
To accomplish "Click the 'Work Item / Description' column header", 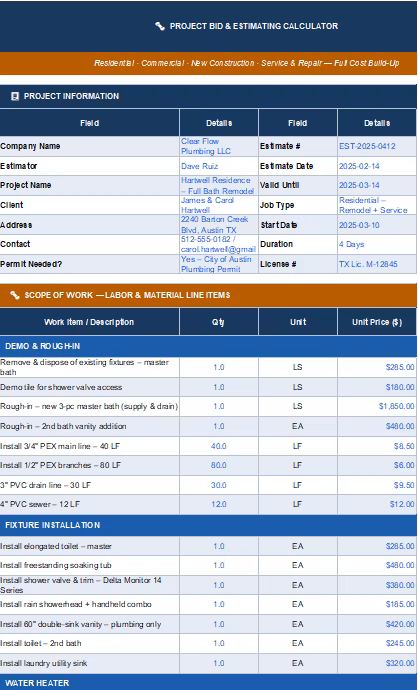I will click(89, 322).
